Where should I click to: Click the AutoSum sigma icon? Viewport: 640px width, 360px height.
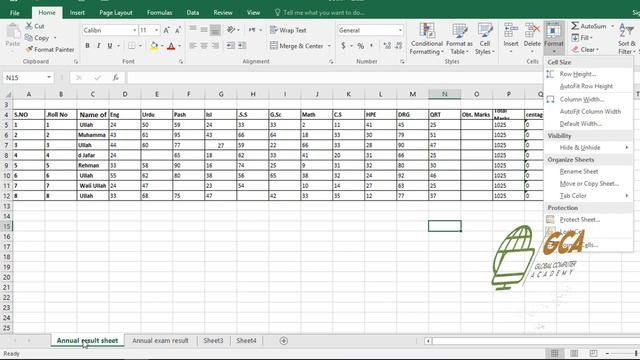click(575, 26)
